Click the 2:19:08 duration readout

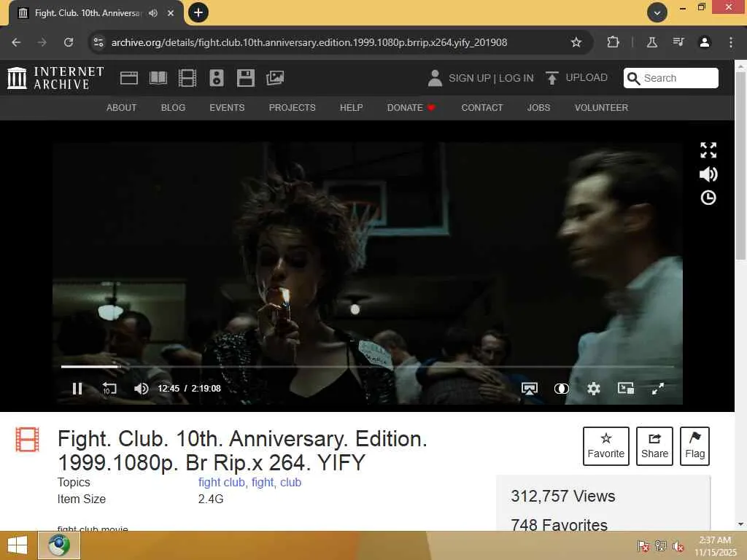206,389
